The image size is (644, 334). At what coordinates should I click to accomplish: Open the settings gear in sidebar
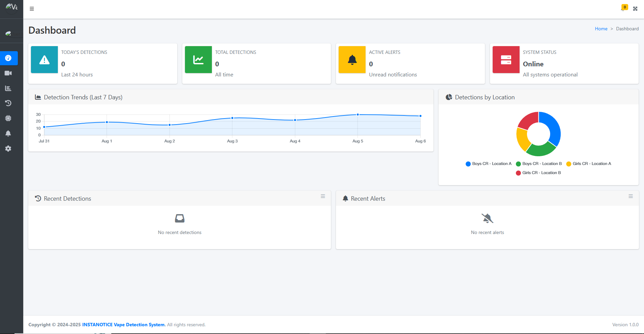8,148
